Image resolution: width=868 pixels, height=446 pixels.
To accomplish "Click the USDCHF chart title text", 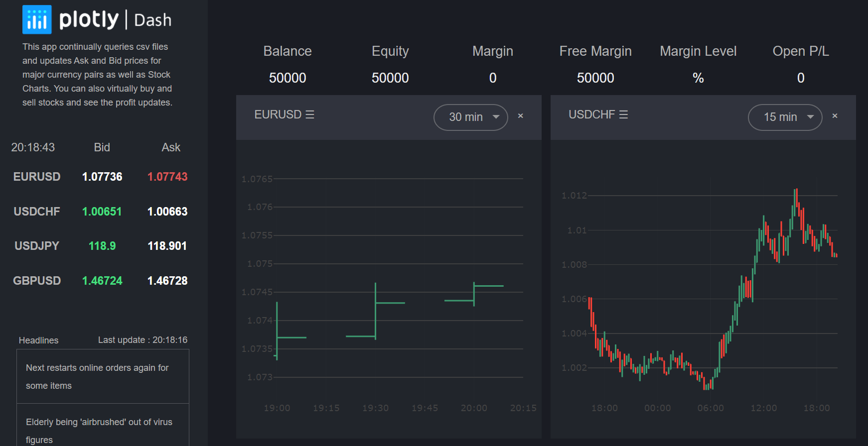I will 592,114.
